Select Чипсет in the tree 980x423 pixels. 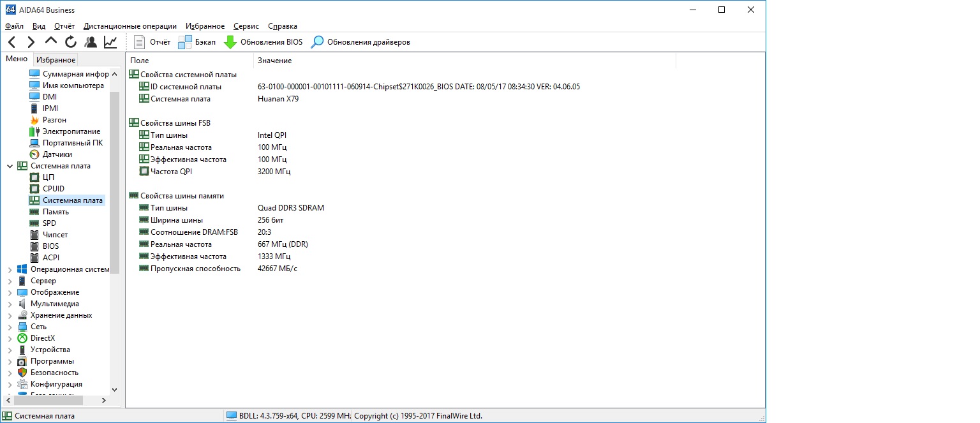pos(49,235)
